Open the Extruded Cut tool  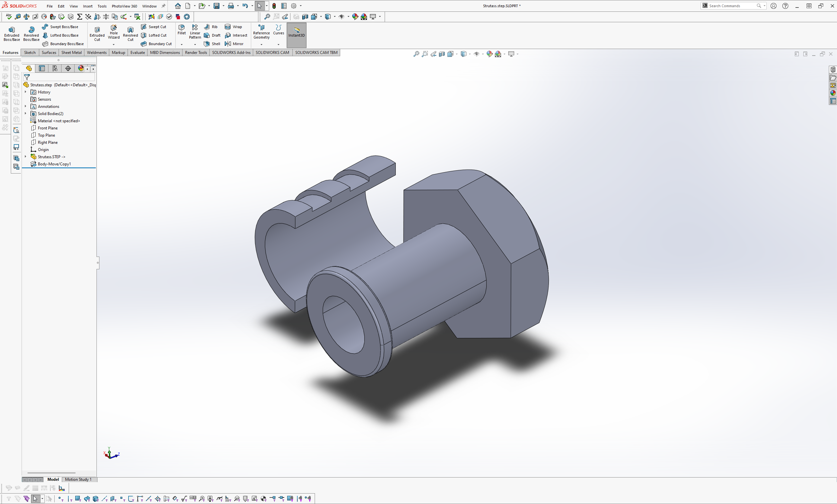point(97,34)
